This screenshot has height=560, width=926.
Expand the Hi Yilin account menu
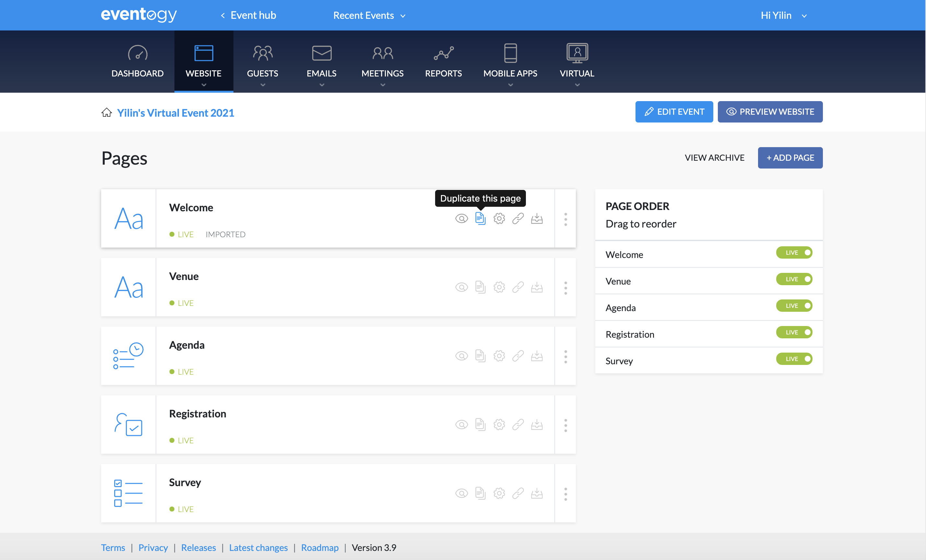click(784, 16)
